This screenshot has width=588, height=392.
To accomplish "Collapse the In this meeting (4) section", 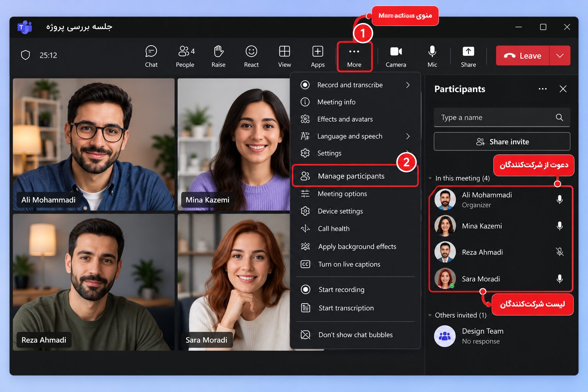I will click(x=430, y=178).
